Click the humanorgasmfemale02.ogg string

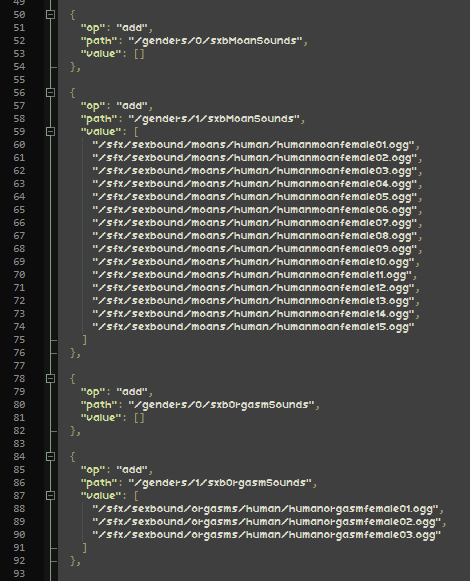tap(267, 522)
